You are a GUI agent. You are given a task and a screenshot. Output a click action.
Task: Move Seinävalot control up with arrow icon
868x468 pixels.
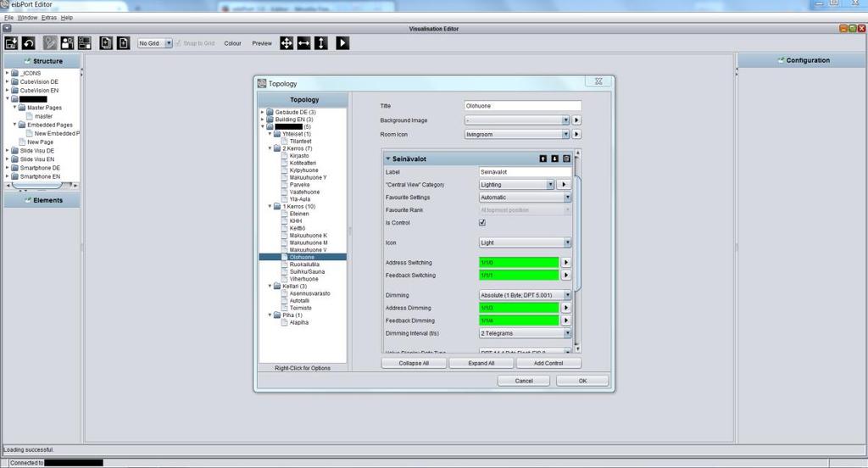543,159
